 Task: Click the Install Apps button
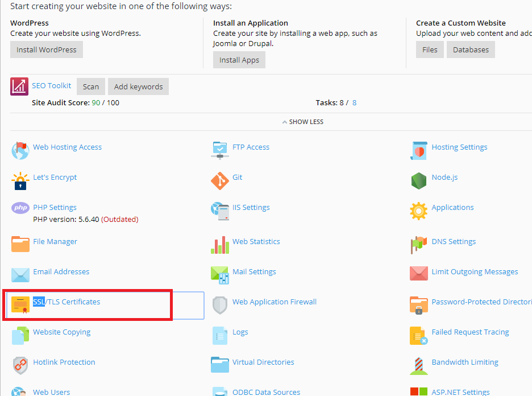coord(239,60)
